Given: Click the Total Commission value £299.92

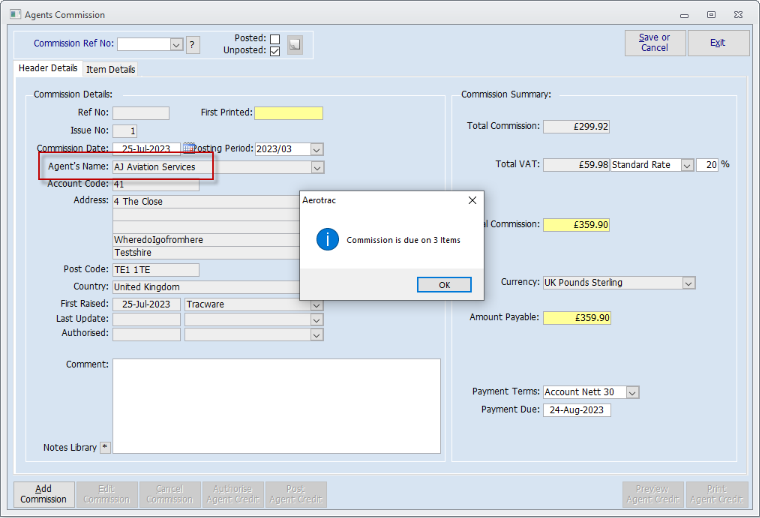Looking at the screenshot, I should point(576,127).
